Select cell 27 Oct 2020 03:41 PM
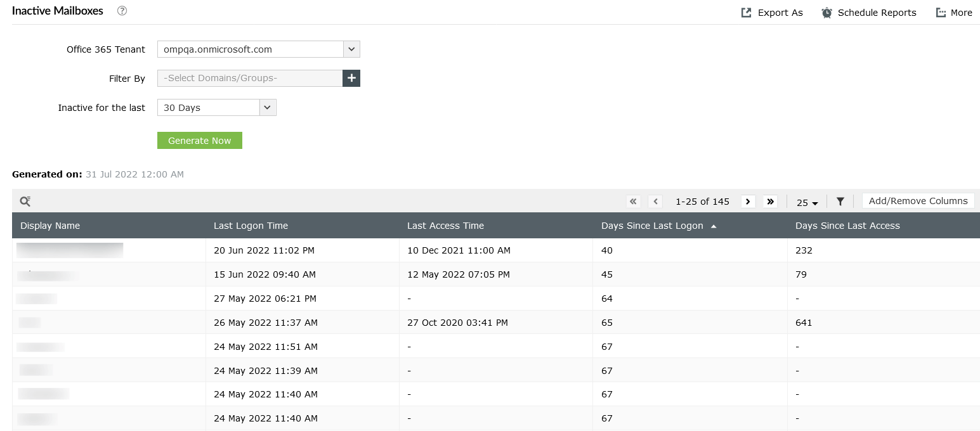Screen dimensions: 980x431 (x=457, y=323)
